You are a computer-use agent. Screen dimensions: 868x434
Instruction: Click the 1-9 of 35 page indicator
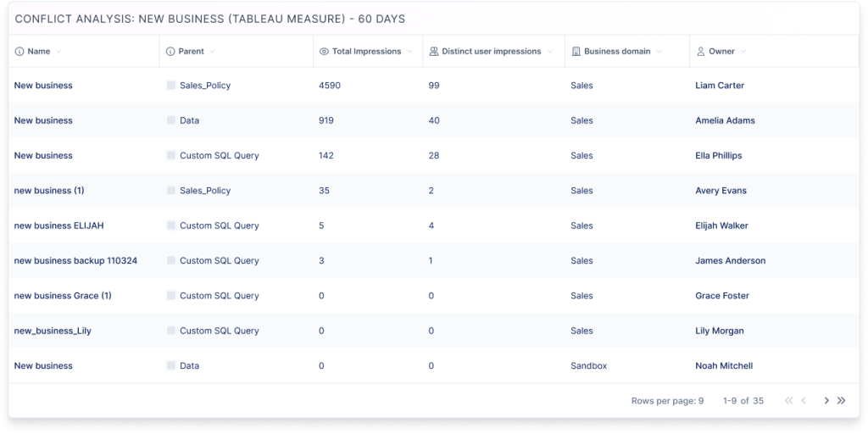(x=743, y=401)
